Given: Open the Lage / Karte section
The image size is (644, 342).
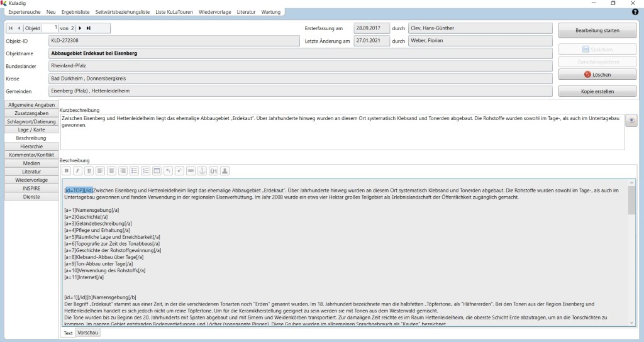Looking at the screenshot, I should (x=31, y=130).
